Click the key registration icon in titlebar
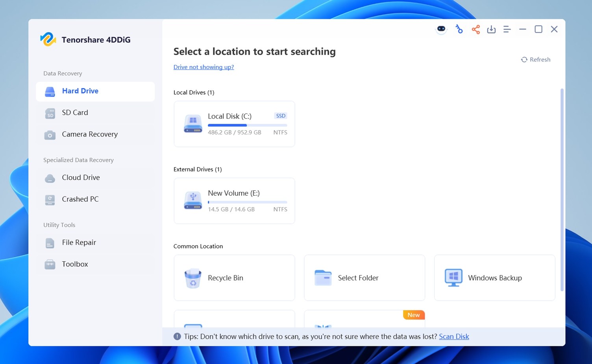 tap(459, 29)
